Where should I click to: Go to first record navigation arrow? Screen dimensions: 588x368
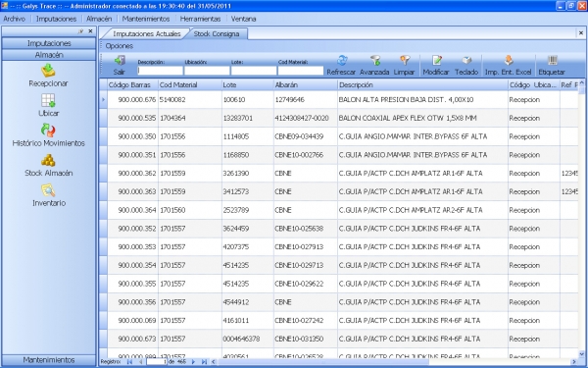pyautogui.click(x=129, y=362)
